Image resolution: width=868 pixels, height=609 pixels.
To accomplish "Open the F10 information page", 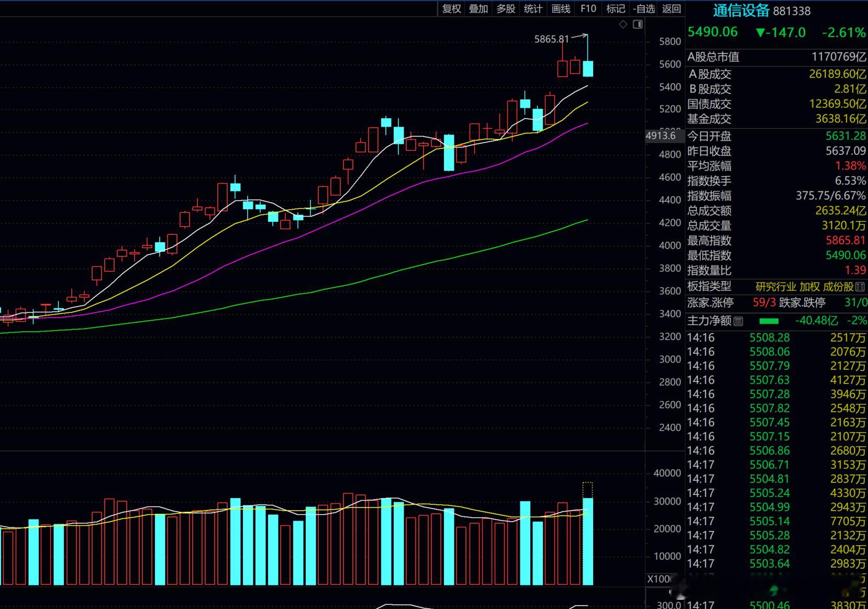I will click(588, 8).
